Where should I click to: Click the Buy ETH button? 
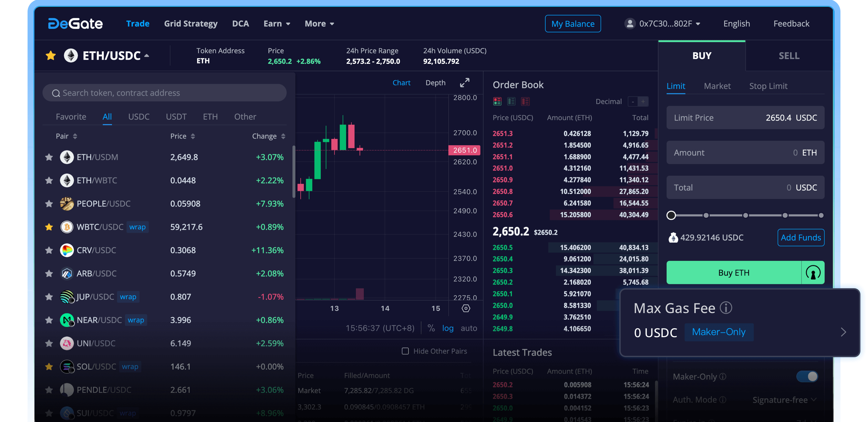734,273
